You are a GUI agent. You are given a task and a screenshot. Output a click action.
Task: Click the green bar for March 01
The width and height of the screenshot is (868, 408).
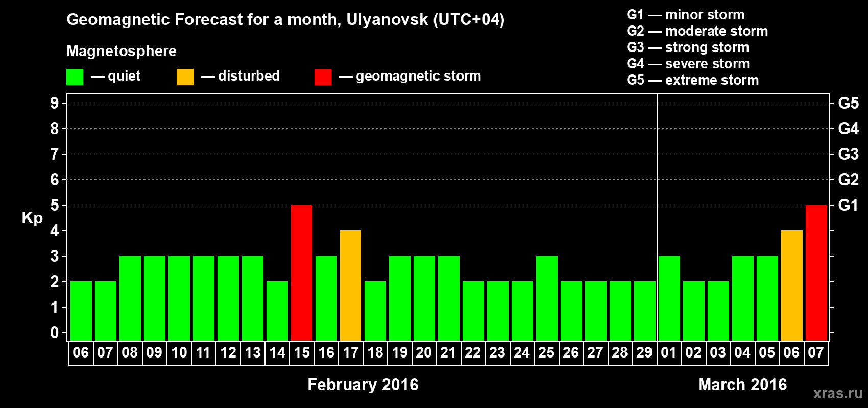tap(669, 298)
